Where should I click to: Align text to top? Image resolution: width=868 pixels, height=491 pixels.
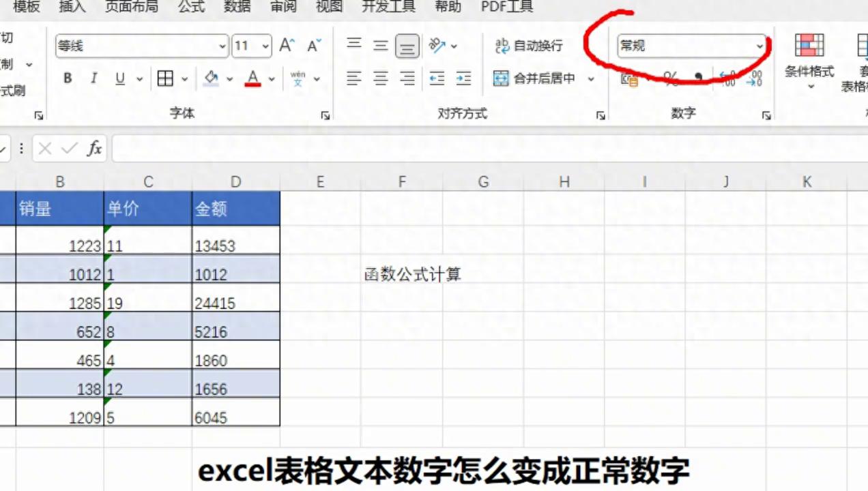[353, 45]
